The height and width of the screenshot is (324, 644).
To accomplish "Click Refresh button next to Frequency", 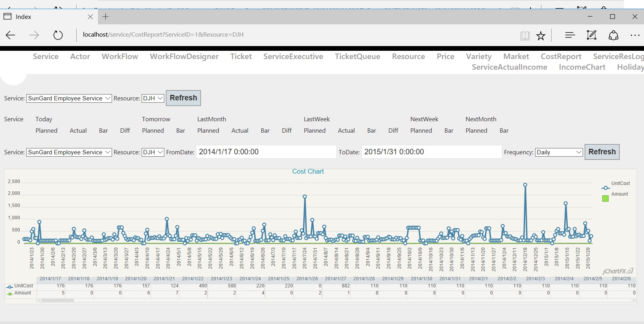I will click(602, 152).
